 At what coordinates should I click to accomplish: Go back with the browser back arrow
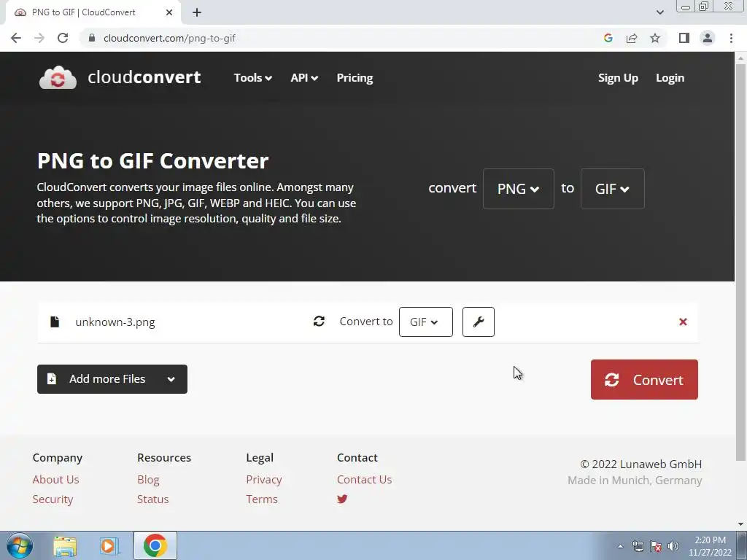(x=16, y=38)
